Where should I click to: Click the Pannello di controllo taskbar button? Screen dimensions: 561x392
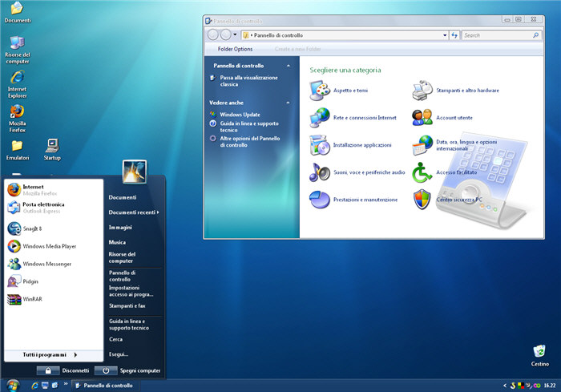point(106,386)
